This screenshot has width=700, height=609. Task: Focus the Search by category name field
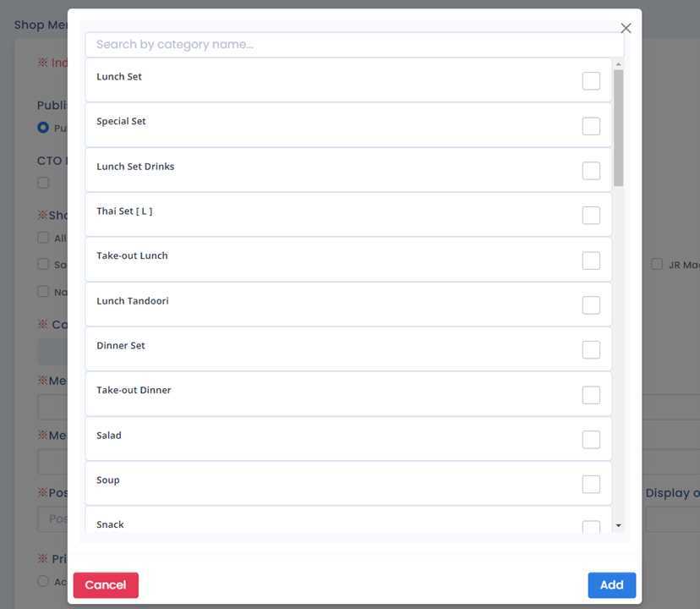point(354,45)
